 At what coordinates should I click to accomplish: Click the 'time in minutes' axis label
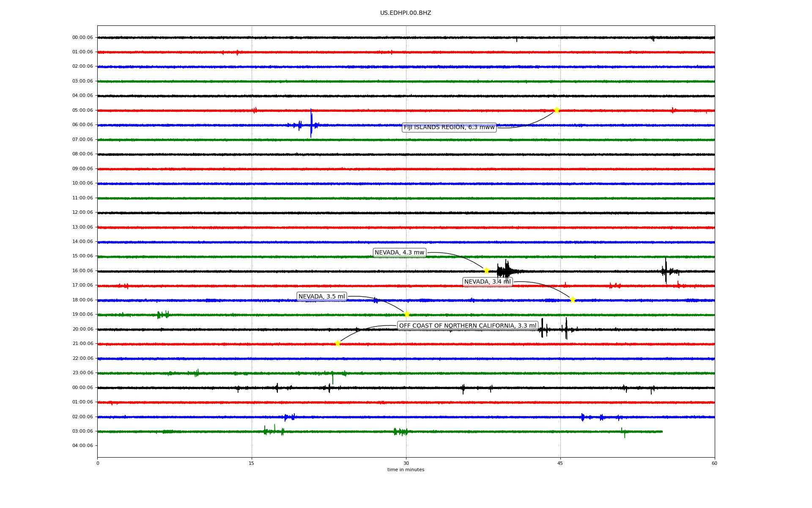406,470
